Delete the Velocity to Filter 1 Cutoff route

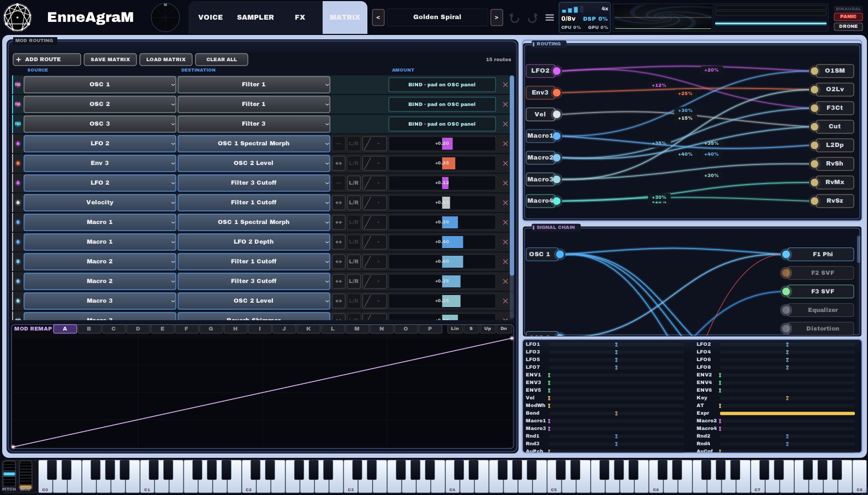click(x=506, y=203)
